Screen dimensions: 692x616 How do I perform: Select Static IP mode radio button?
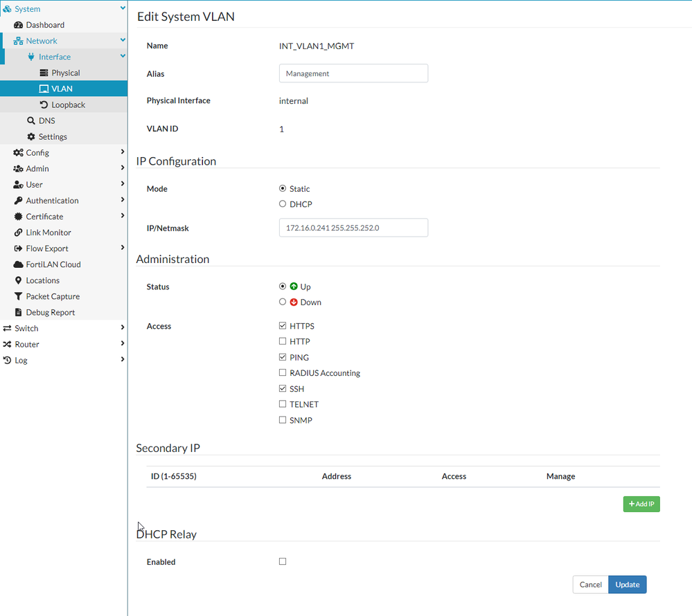pyautogui.click(x=283, y=188)
